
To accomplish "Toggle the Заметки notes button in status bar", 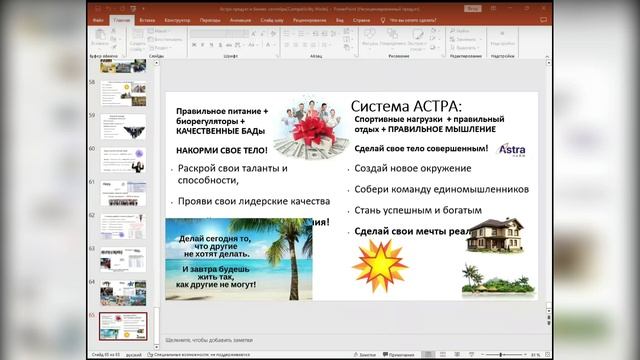I will click(x=364, y=355).
